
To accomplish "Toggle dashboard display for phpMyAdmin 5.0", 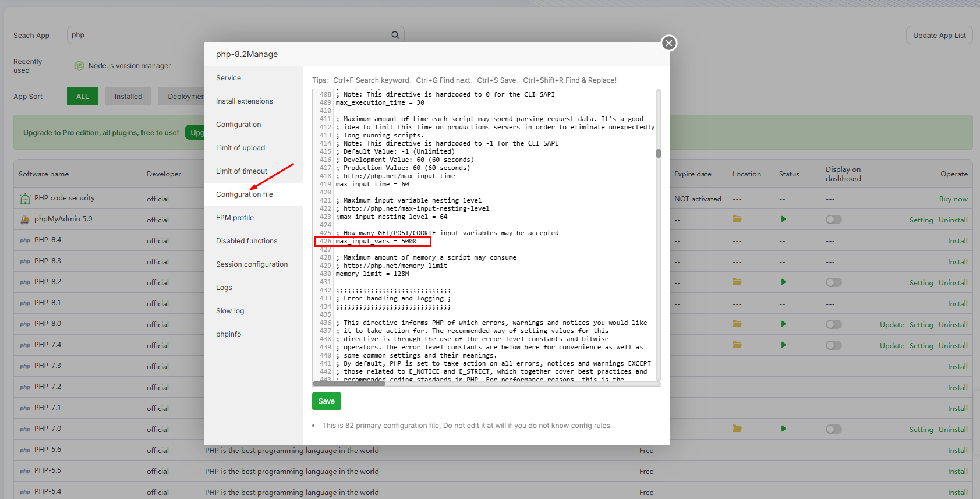I will (833, 220).
